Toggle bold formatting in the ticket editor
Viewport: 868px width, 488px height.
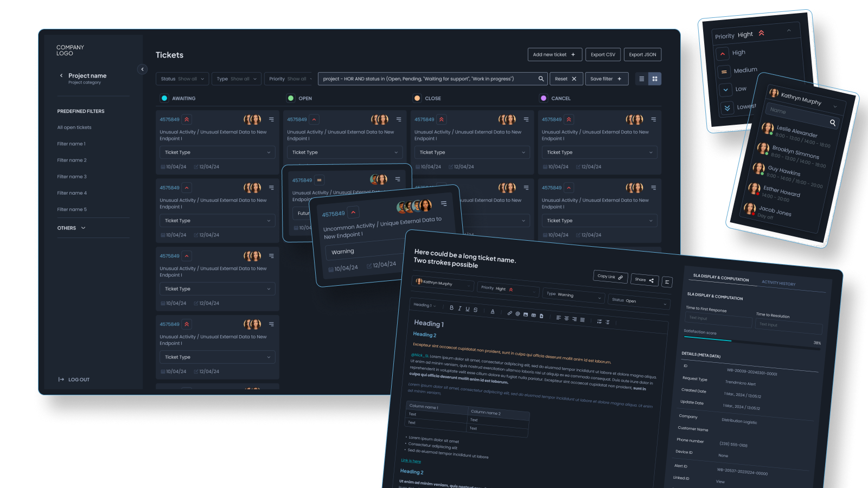(451, 307)
